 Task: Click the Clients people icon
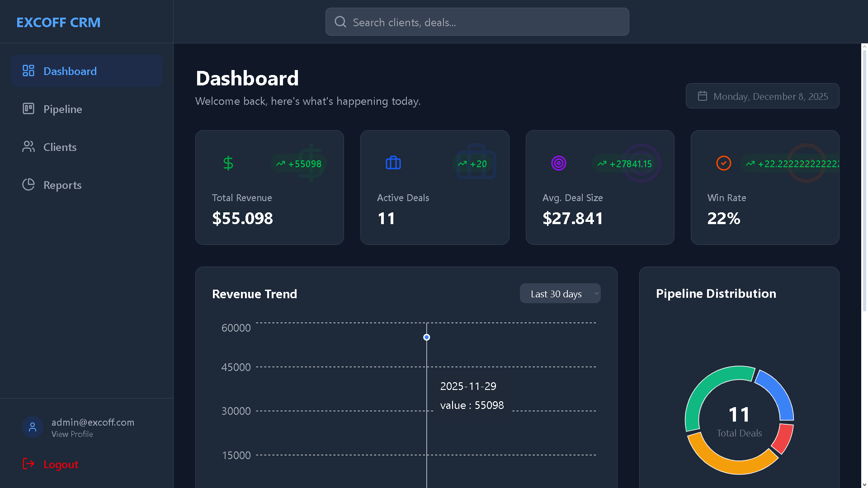coord(28,146)
